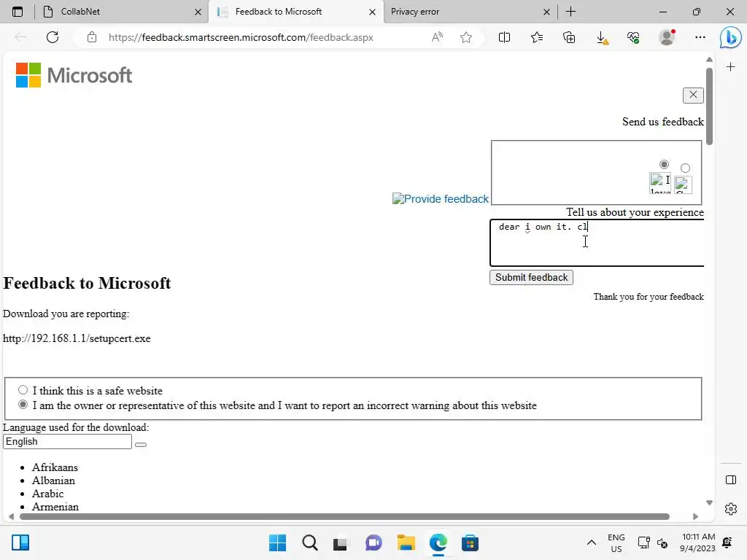Open Settings and more menu

point(700,37)
